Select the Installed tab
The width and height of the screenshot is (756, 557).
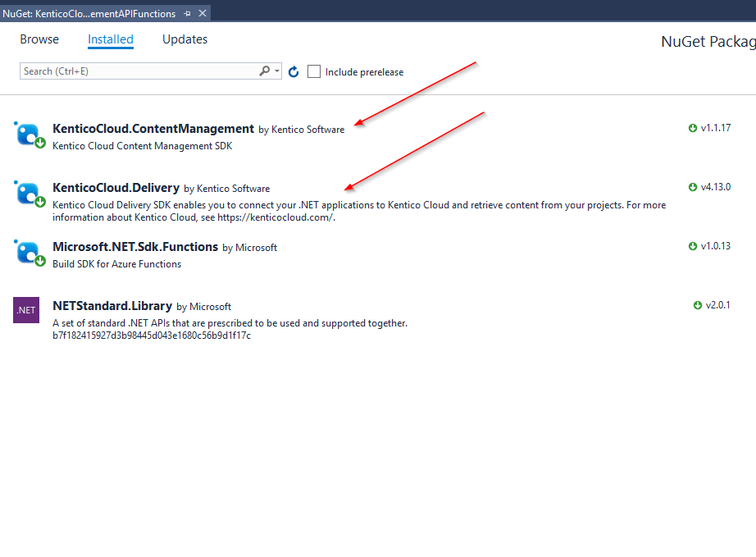[x=111, y=39]
